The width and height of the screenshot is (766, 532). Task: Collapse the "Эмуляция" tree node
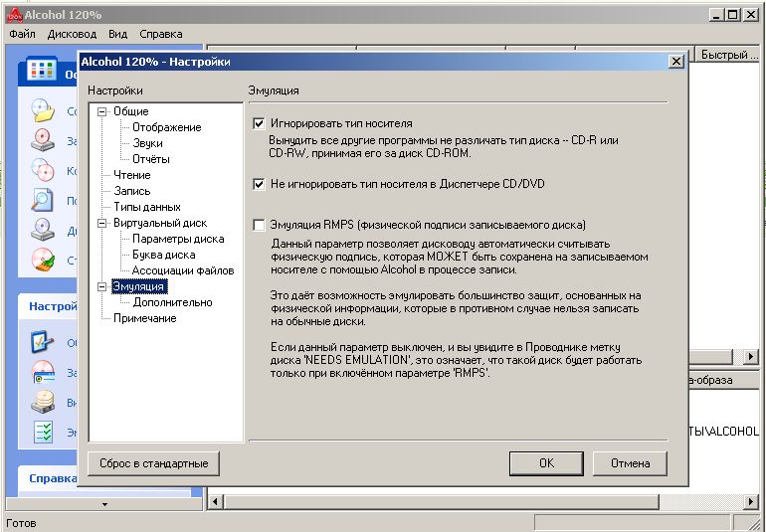(101, 286)
